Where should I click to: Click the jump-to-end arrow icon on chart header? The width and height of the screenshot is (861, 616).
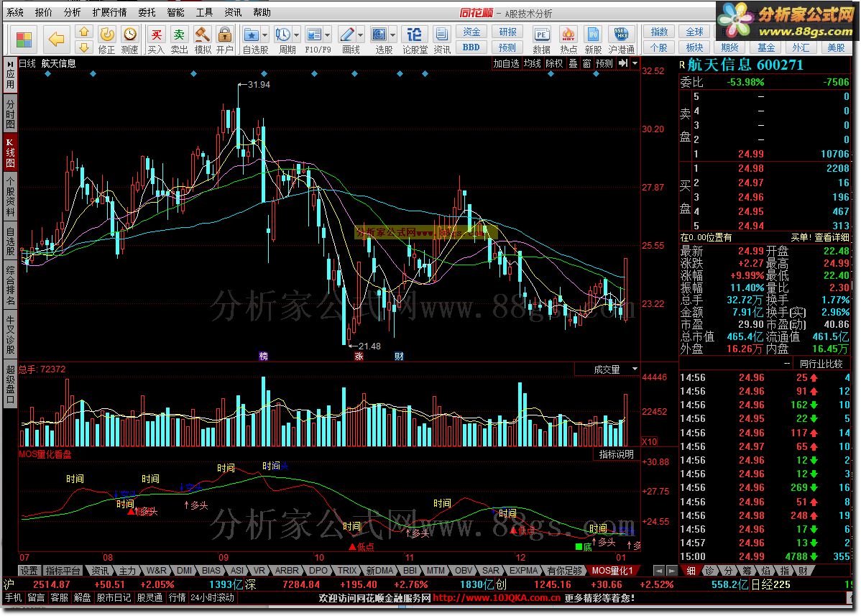click(622, 64)
